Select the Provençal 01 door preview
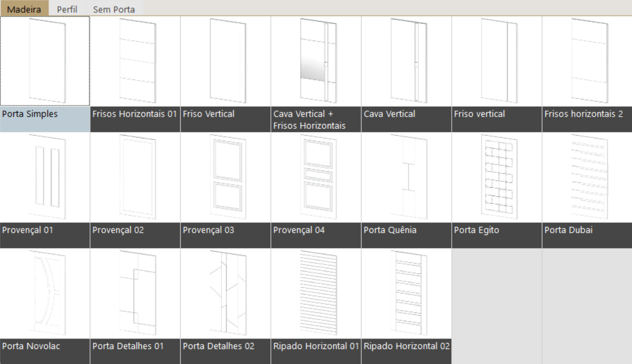The width and height of the screenshot is (632, 364). [x=45, y=177]
